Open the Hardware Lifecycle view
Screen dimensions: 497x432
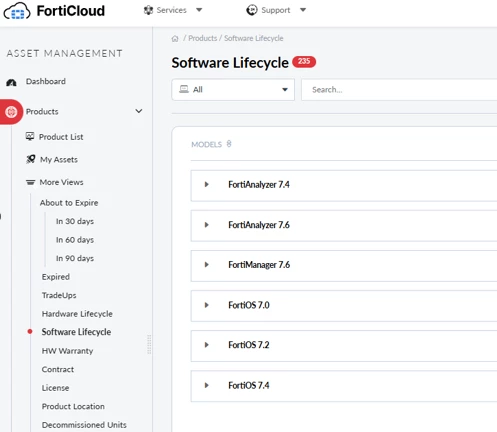click(x=77, y=314)
